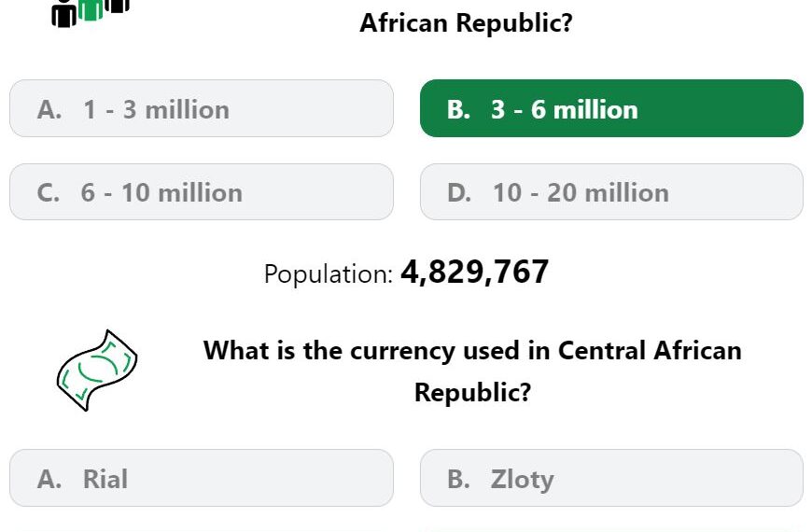The height and width of the screenshot is (532, 812).
Task: Select answer A. 1 - 3 million
Action: [x=202, y=108]
